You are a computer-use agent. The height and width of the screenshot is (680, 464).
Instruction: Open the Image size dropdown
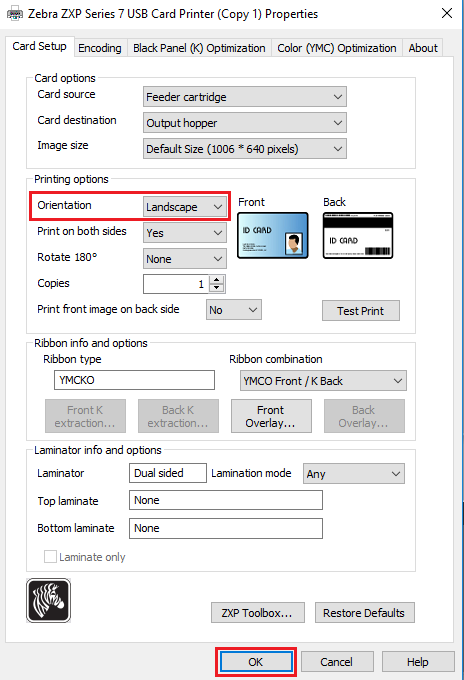245,149
